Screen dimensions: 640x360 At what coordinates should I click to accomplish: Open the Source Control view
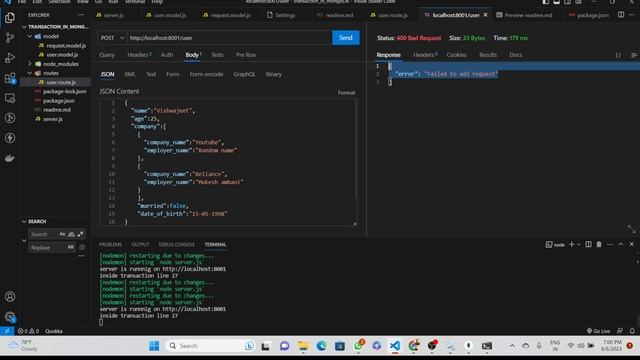point(10,38)
